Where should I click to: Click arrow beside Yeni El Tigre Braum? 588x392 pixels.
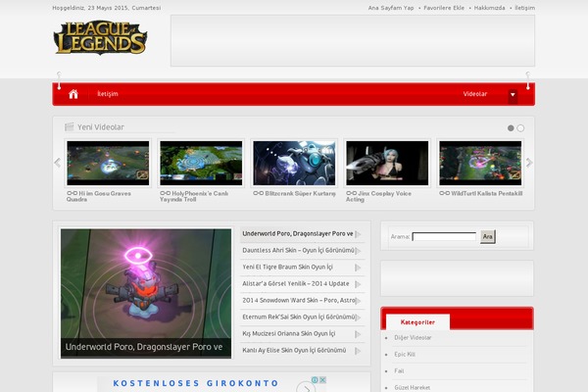(358, 268)
